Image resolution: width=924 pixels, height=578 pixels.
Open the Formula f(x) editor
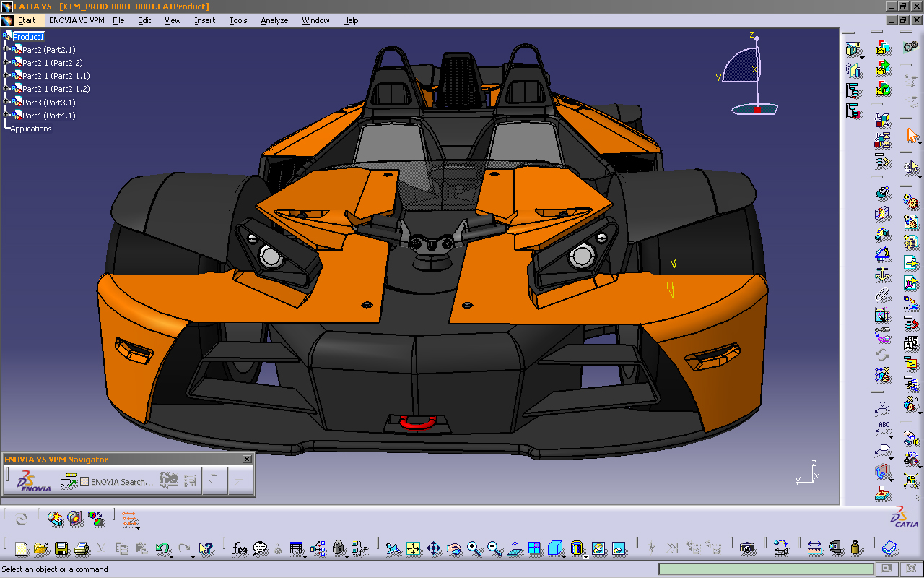pyautogui.click(x=240, y=549)
